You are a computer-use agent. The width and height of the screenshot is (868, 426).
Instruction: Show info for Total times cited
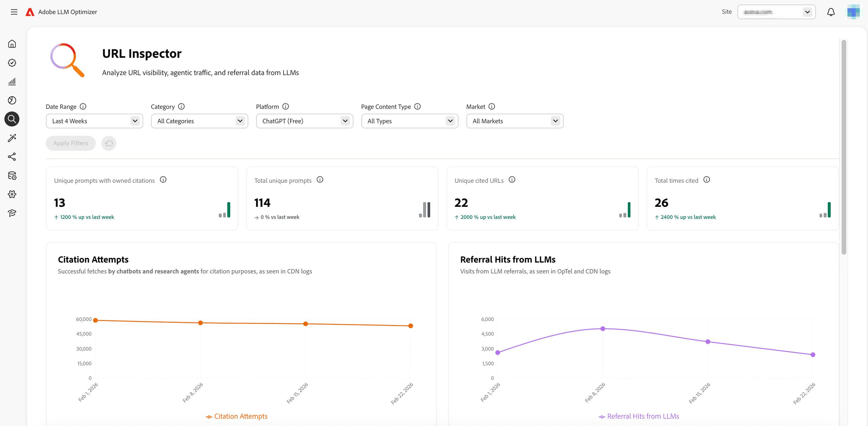click(706, 180)
